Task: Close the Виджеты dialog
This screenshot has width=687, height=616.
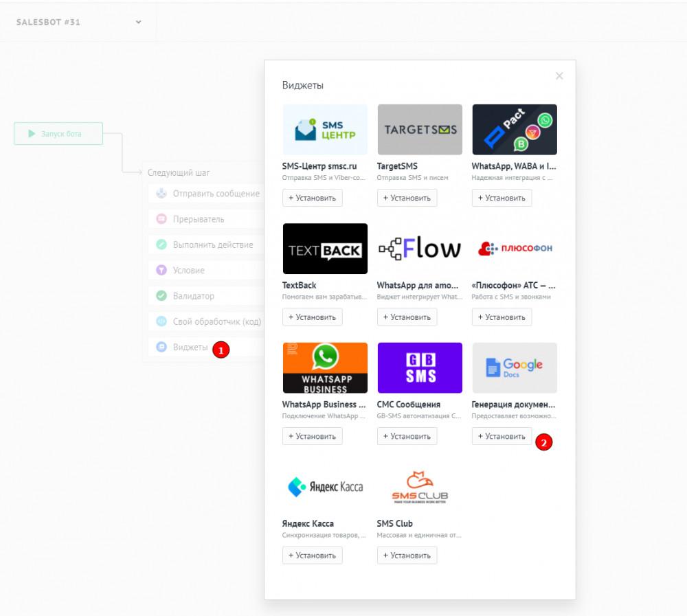Action: click(x=559, y=76)
